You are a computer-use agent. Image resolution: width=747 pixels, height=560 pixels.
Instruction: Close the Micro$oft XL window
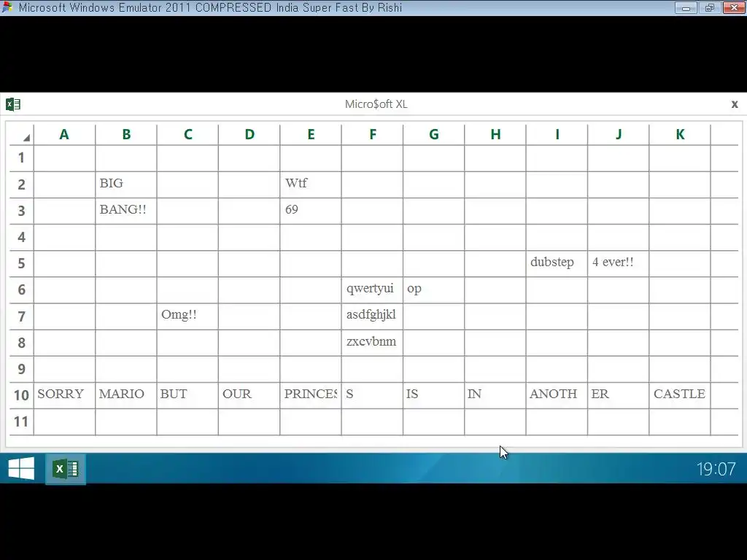point(734,104)
